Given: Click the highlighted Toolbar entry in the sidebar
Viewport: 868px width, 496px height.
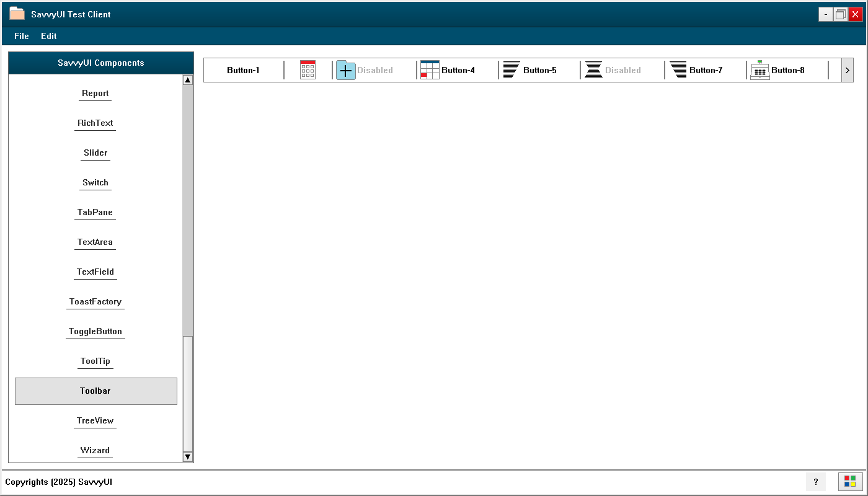Looking at the screenshot, I should pos(95,391).
